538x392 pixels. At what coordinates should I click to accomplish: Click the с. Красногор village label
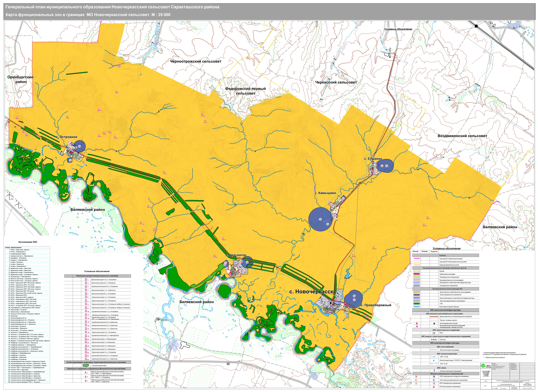click(236, 255)
